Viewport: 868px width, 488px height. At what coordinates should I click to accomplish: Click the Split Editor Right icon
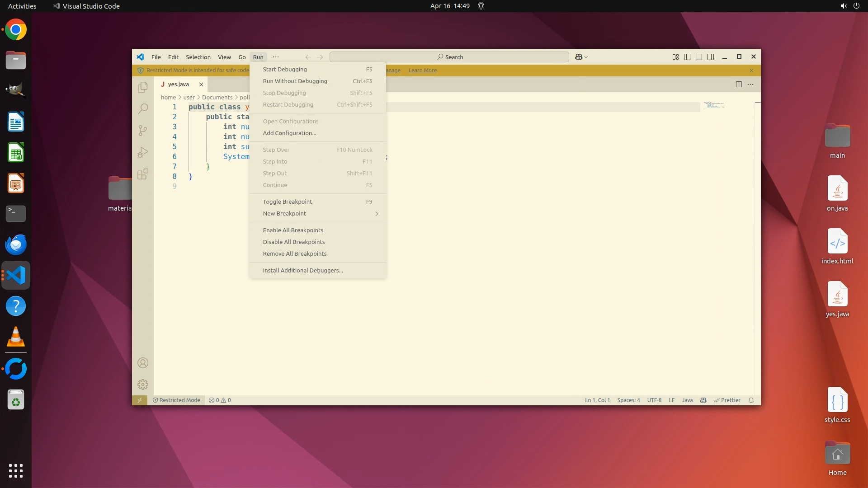coord(739,84)
